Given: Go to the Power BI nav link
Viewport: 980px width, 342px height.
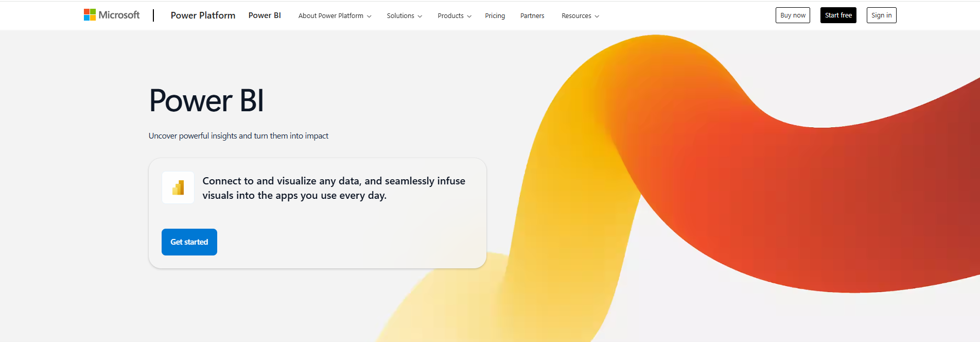Looking at the screenshot, I should (265, 15).
